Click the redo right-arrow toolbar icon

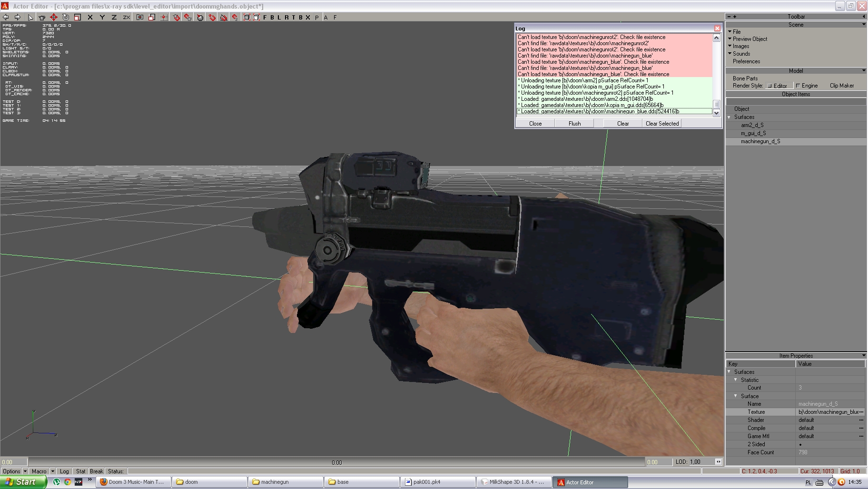(x=18, y=17)
